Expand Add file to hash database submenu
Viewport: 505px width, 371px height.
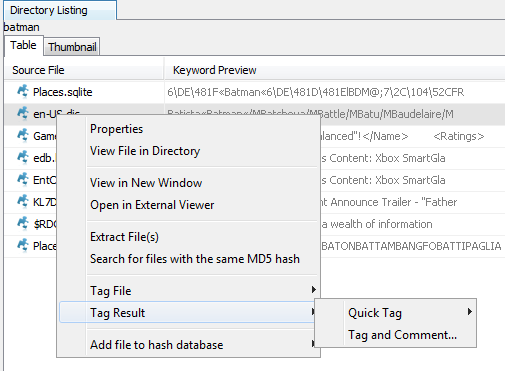[313, 344]
